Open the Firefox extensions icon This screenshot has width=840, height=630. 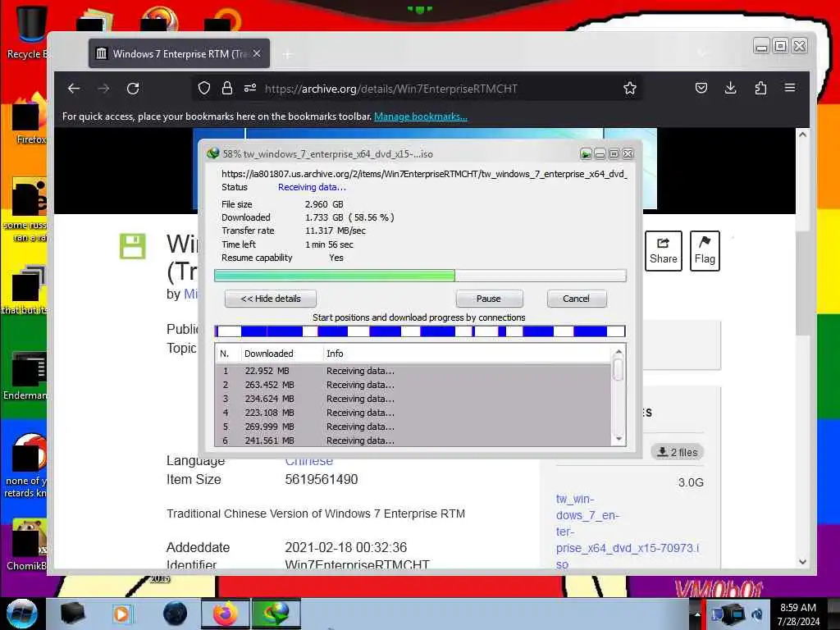click(760, 88)
